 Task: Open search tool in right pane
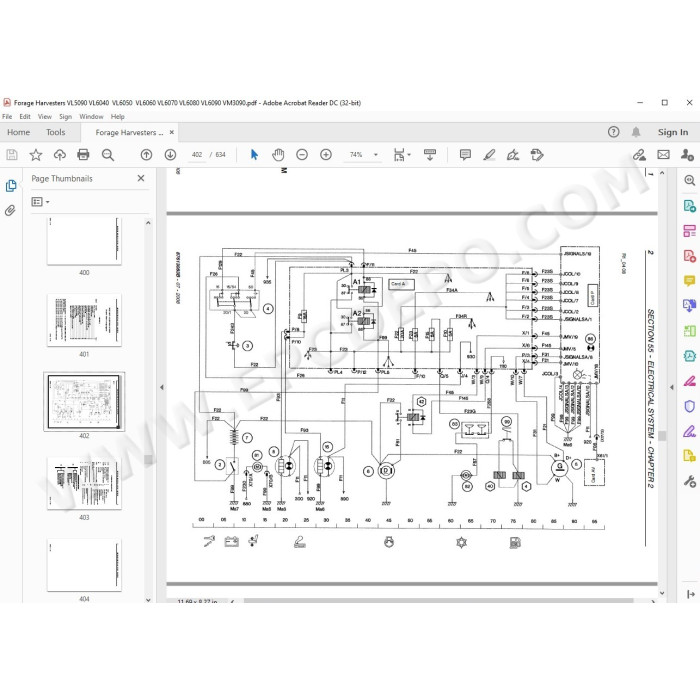(x=689, y=180)
